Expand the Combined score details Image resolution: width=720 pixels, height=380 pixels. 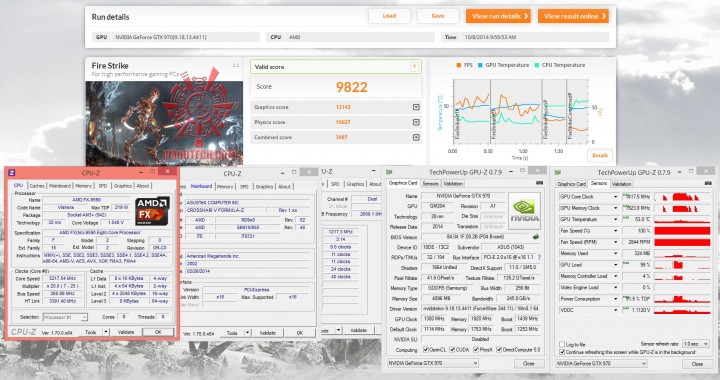point(416,137)
